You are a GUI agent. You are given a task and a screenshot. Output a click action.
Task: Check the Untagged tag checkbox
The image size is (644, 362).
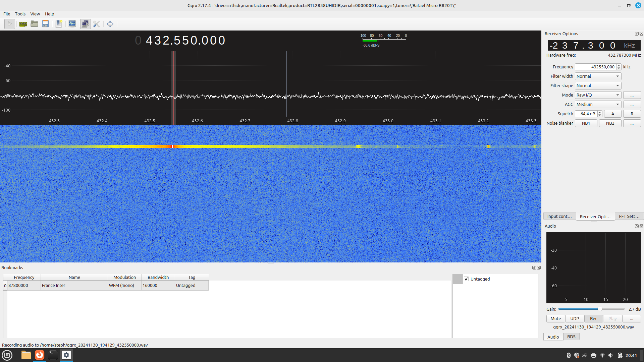[466, 279]
